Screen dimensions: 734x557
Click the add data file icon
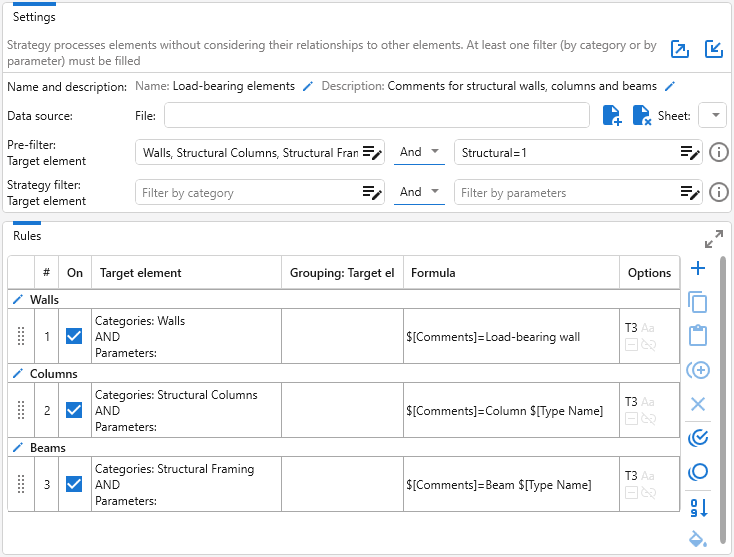click(612, 115)
